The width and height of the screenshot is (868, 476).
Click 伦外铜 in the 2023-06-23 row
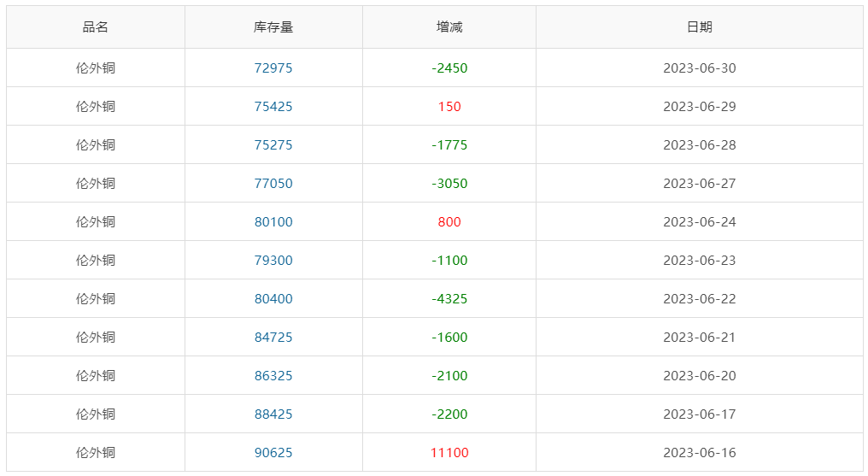pos(95,260)
